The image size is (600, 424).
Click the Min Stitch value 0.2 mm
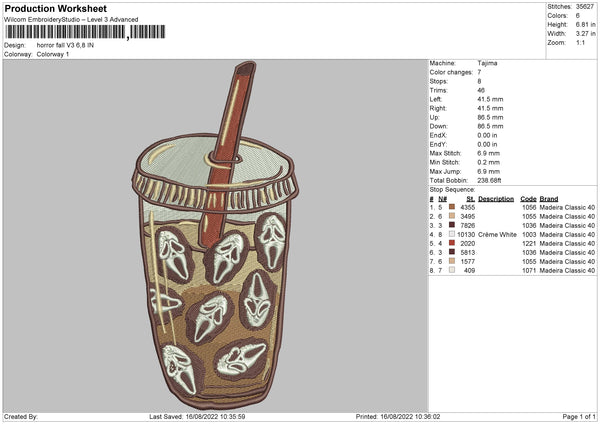tap(488, 162)
